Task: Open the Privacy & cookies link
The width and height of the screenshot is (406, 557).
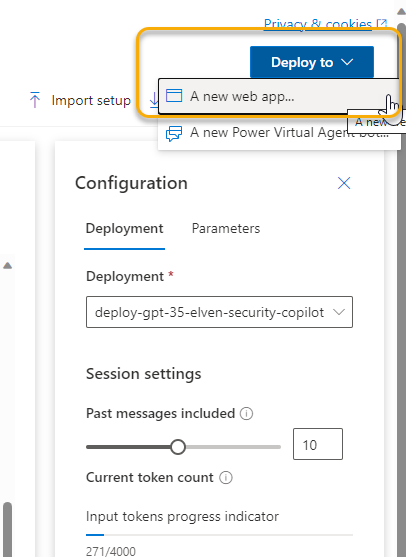Action: tap(318, 24)
